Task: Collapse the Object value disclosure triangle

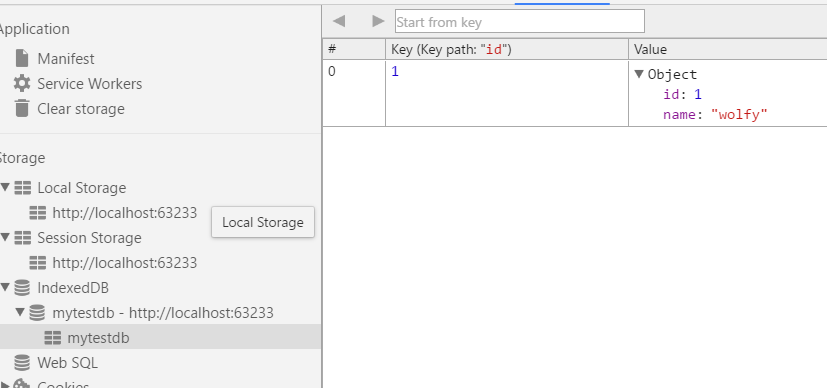Action: pyautogui.click(x=639, y=74)
